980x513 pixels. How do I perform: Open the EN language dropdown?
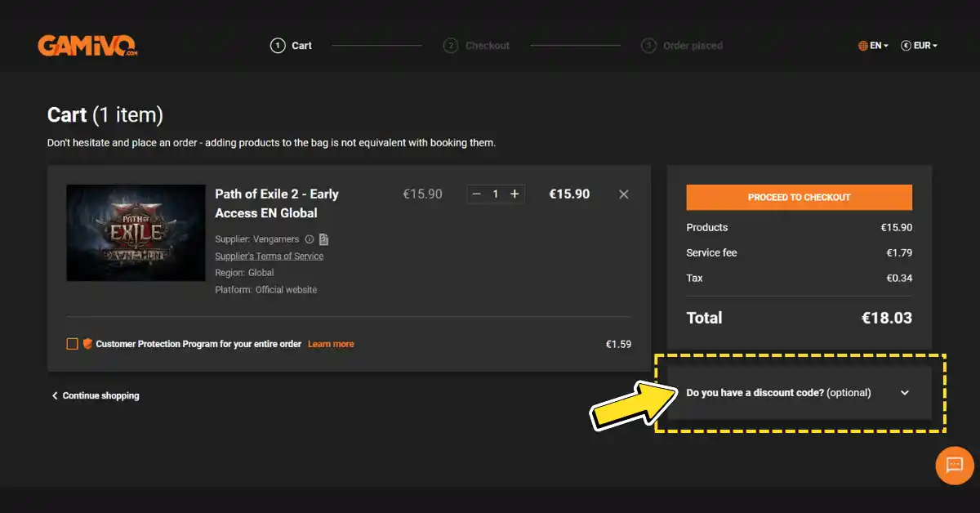pyautogui.click(x=873, y=46)
